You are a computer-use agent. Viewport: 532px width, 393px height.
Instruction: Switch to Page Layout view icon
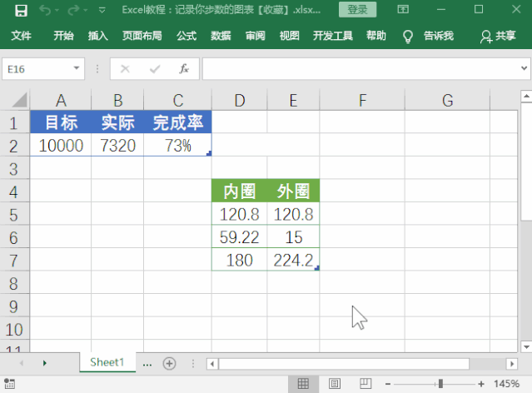click(x=335, y=384)
